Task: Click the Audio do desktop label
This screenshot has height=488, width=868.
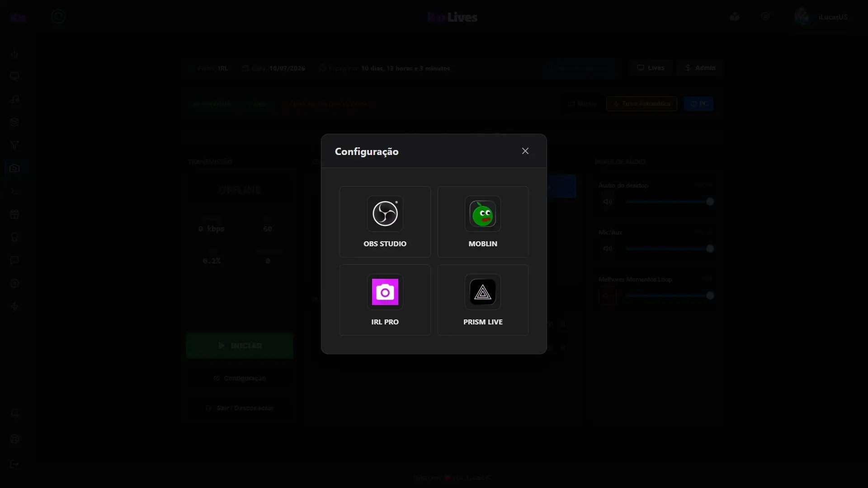Action: coord(623,185)
